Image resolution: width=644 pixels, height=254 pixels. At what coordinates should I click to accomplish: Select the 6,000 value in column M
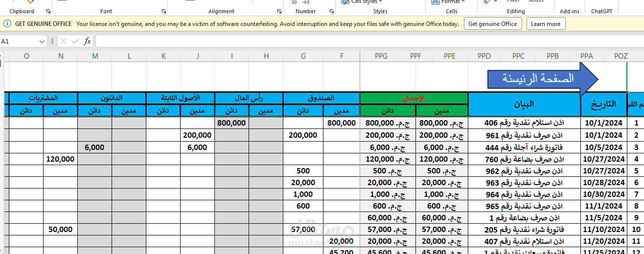[x=95, y=147]
